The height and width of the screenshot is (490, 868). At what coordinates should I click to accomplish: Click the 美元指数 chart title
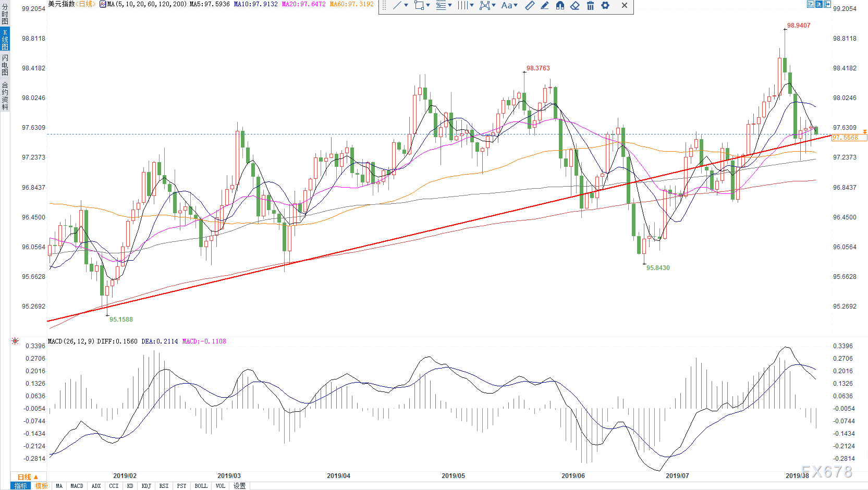click(x=61, y=4)
